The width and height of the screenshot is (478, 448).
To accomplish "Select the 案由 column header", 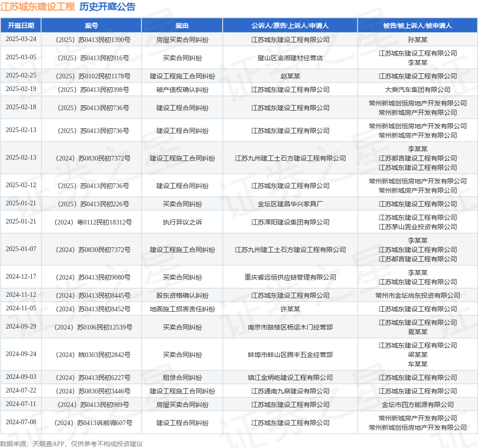I will [x=182, y=26].
